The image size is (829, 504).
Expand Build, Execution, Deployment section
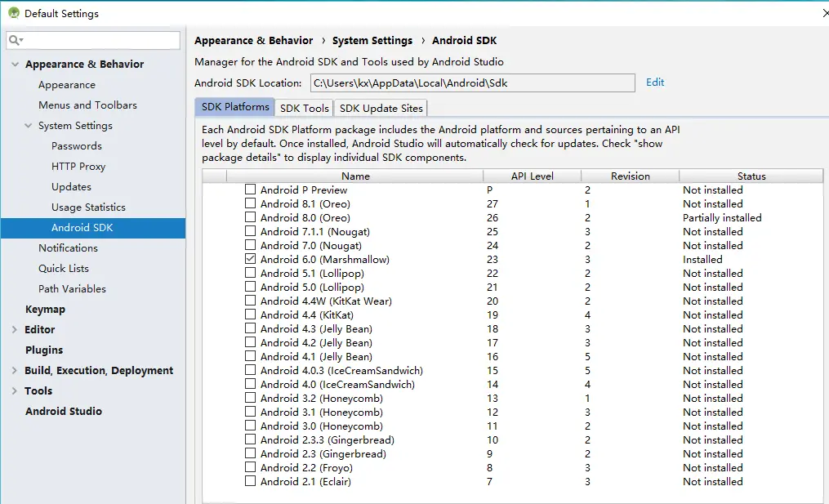click(x=15, y=371)
